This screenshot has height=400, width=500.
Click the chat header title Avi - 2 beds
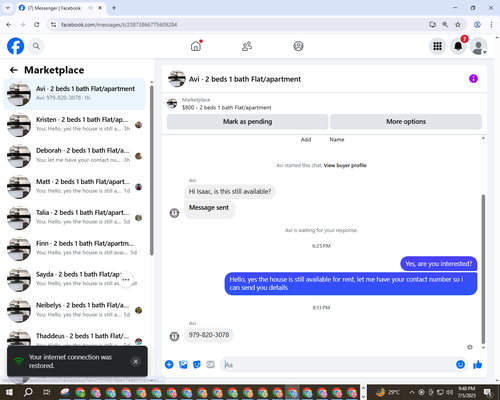[x=245, y=79]
